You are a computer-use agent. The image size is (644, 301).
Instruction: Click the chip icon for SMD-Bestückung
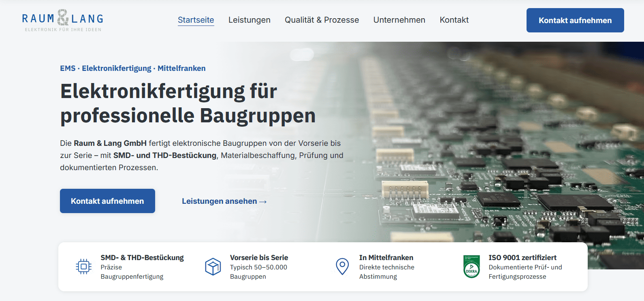[83, 267]
